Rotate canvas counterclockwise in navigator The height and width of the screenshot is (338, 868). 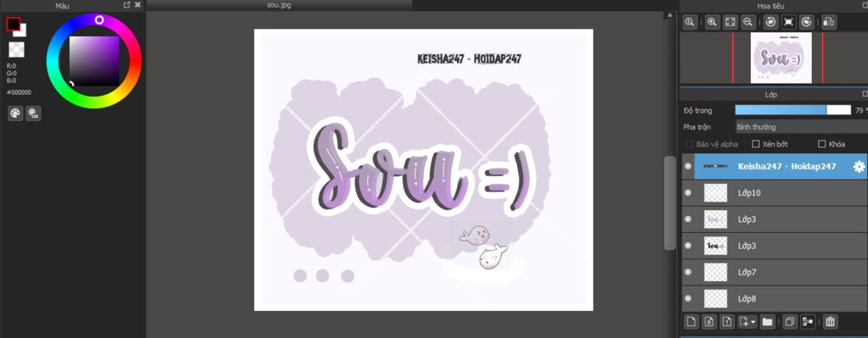click(771, 22)
